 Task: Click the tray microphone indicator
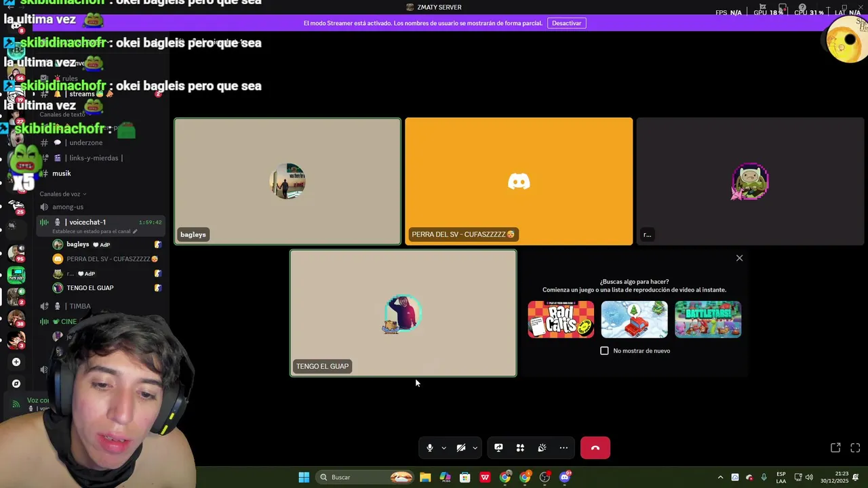click(764, 477)
